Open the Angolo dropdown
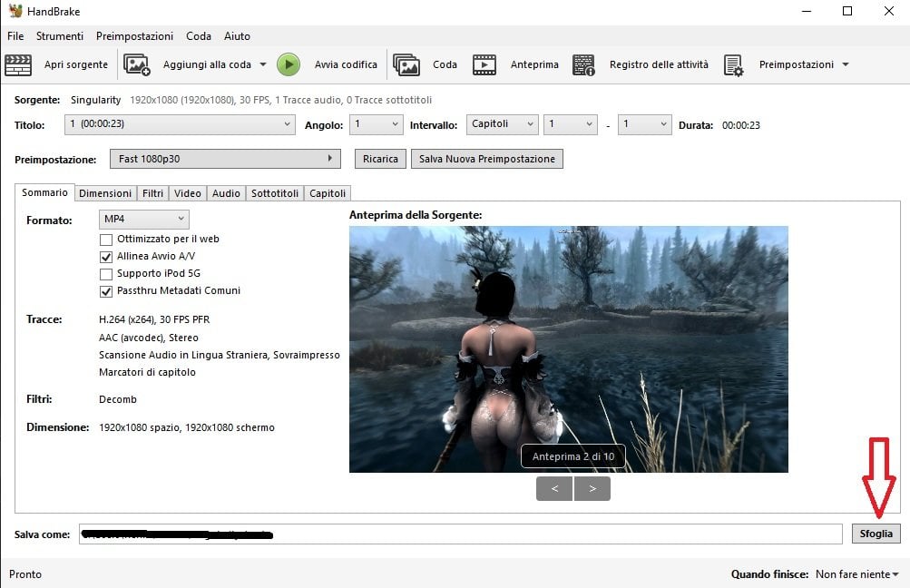 tap(377, 124)
